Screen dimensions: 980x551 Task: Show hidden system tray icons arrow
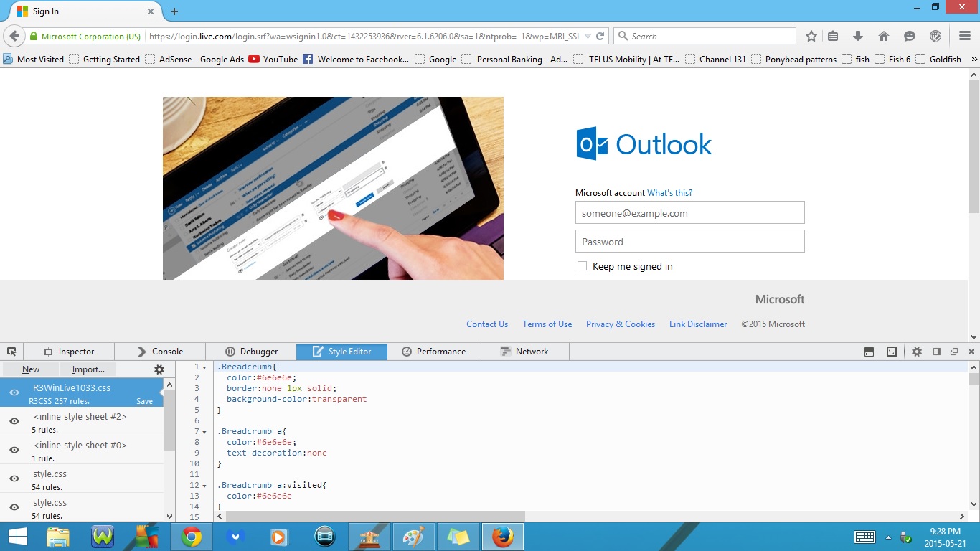(888, 537)
